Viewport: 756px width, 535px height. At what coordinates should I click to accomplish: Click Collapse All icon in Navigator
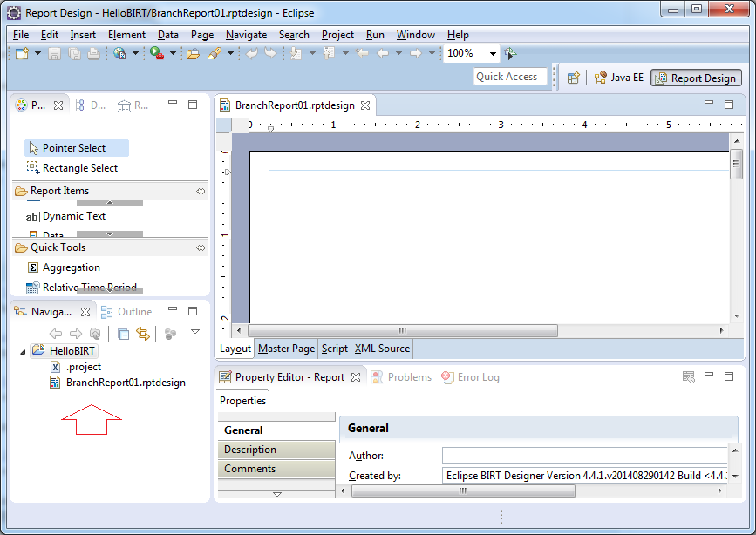(124, 334)
